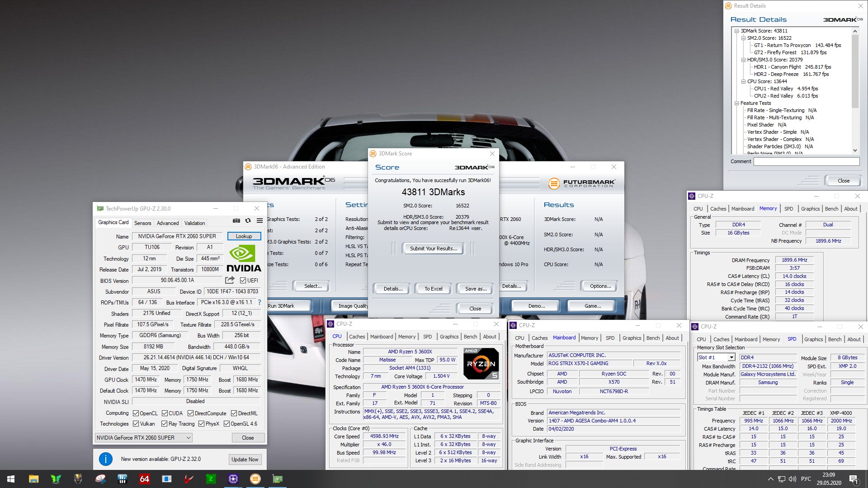Toggle the OpenGL 4.6 checkbox

[226, 424]
